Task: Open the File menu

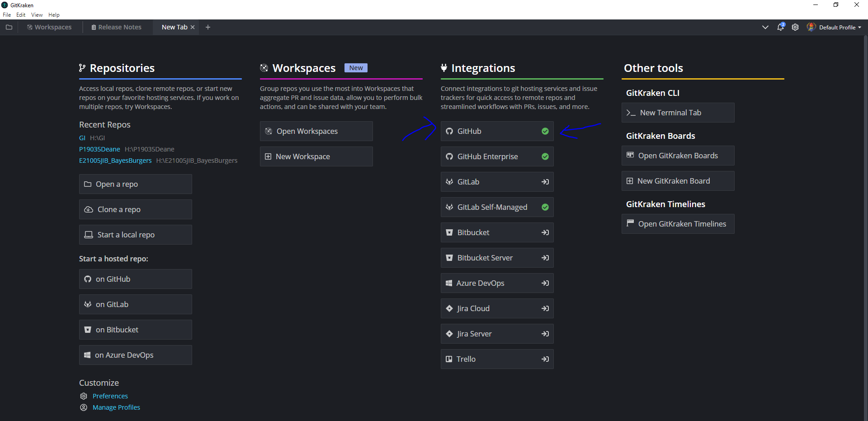Action: pos(7,15)
